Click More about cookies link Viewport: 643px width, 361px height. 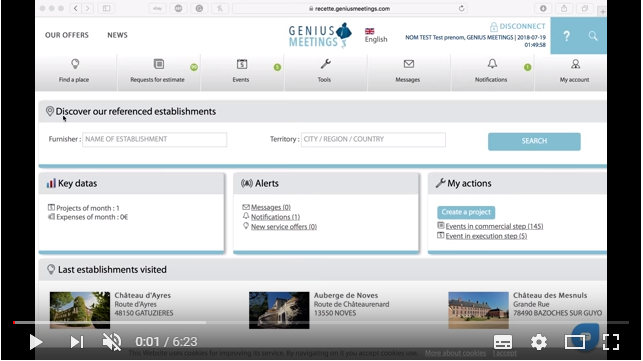[455, 353]
